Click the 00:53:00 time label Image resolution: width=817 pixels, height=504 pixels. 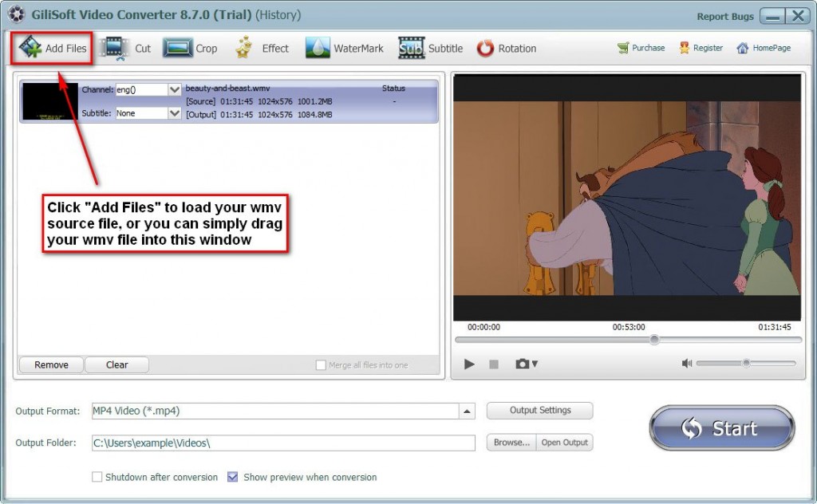click(x=629, y=327)
